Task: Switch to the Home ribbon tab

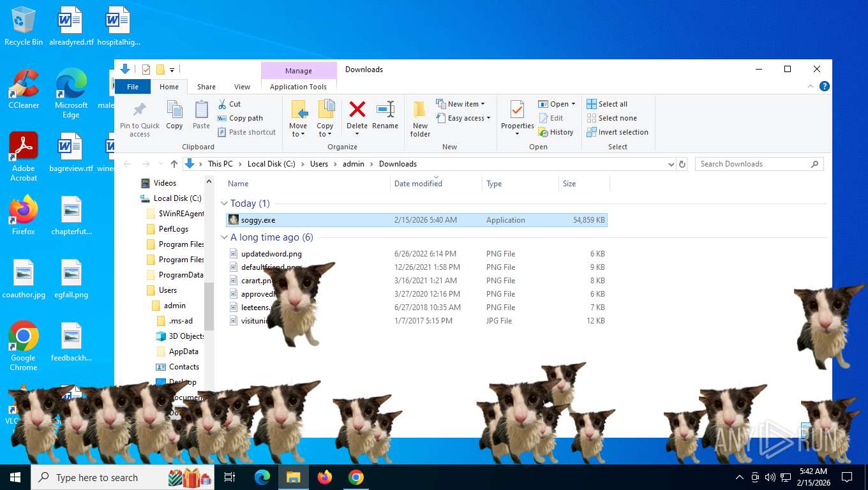Action: pyautogui.click(x=169, y=87)
